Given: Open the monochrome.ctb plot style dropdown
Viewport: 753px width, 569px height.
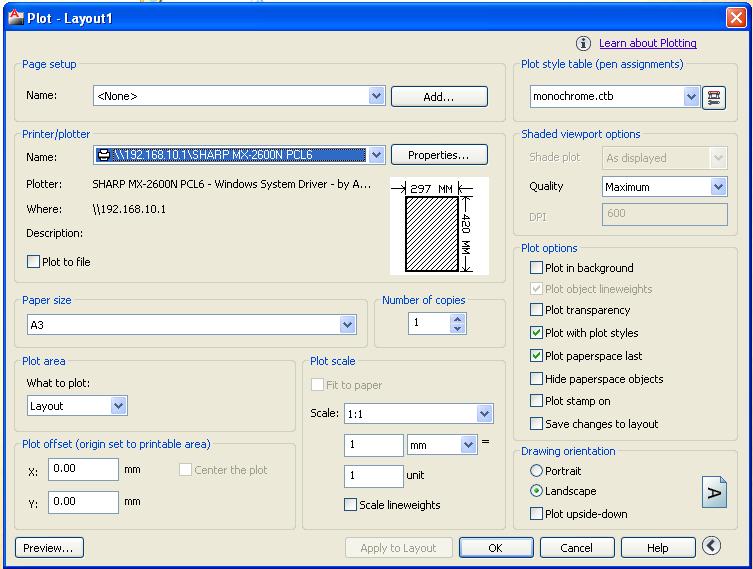Looking at the screenshot, I should click(691, 97).
